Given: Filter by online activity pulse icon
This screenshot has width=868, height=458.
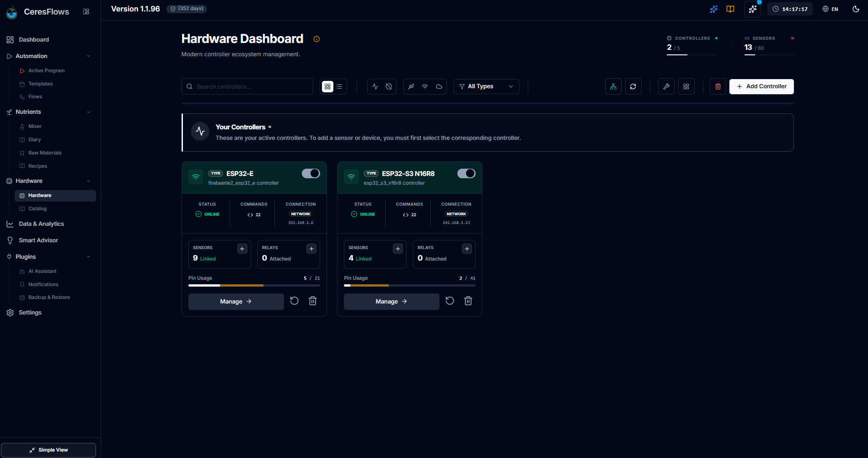Looking at the screenshot, I should (375, 86).
